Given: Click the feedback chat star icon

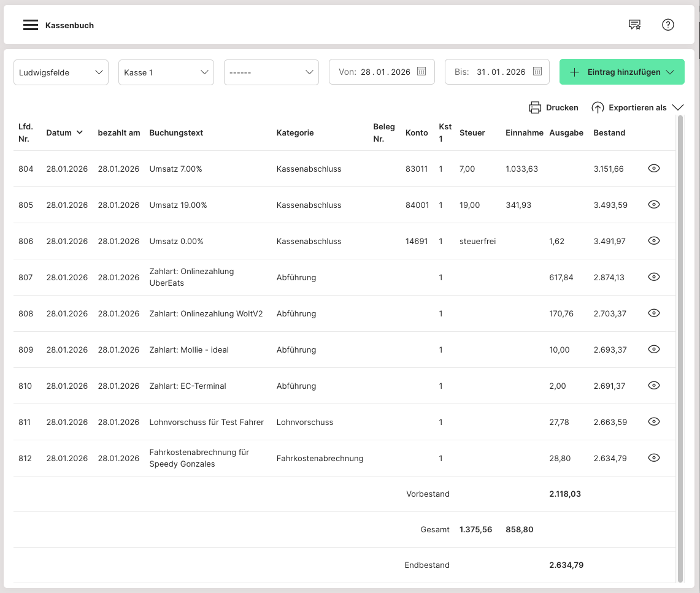Looking at the screenshot, I should pyautogui.click(x=634, y=25).
